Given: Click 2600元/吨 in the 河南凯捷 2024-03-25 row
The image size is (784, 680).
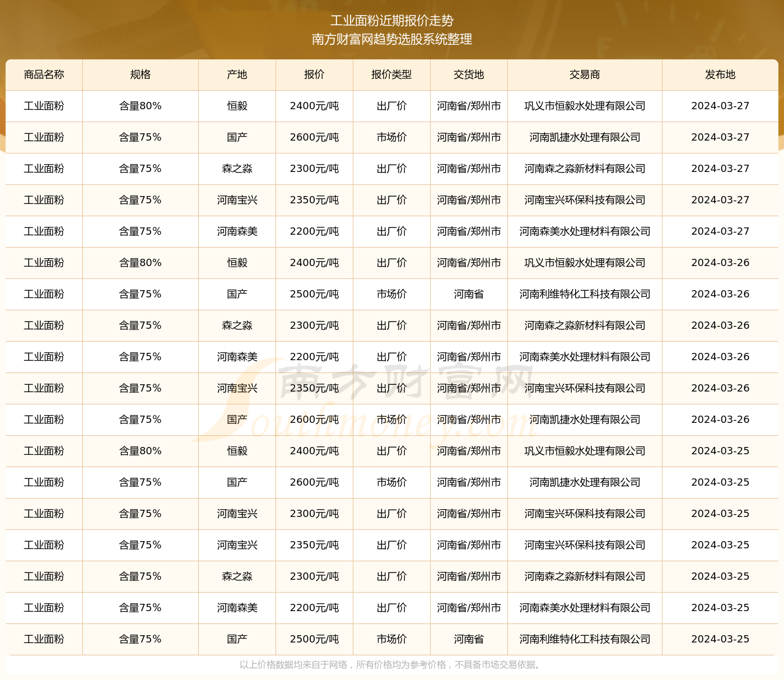Looking at the screenshot, I should pos(314,482).
